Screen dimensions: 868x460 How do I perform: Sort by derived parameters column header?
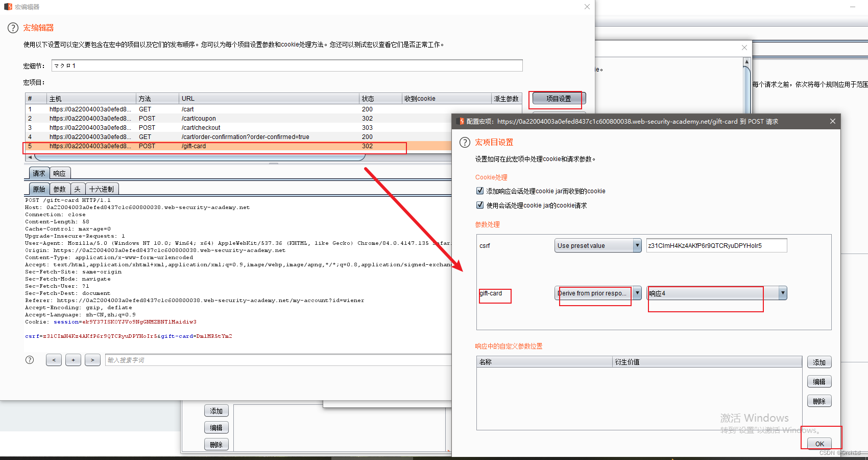tap(507, 99)
